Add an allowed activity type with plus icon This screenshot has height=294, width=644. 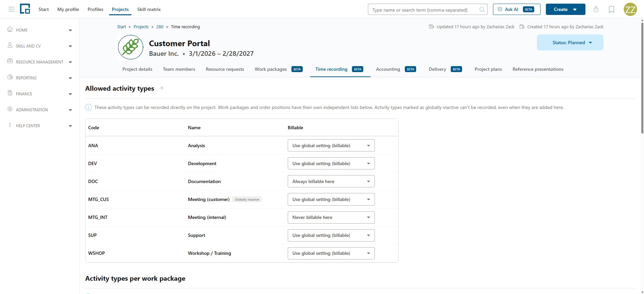click(x=162, y=88)
